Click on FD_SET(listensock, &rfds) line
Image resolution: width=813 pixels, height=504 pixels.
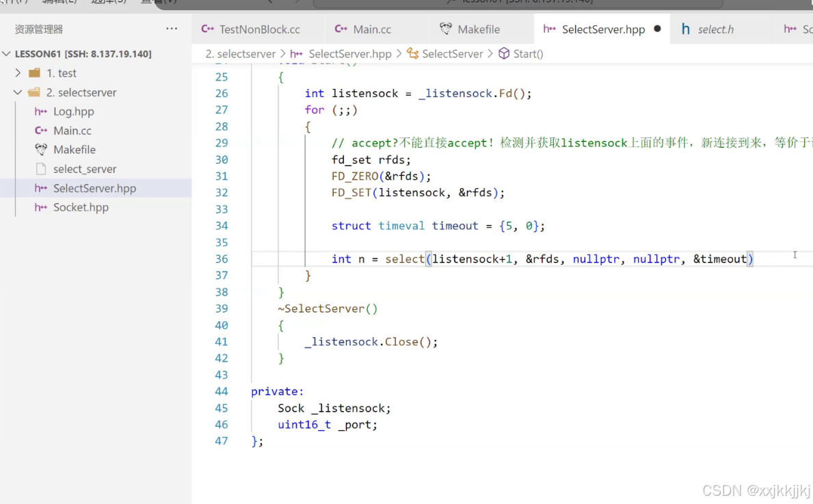[x=418, y=193]
